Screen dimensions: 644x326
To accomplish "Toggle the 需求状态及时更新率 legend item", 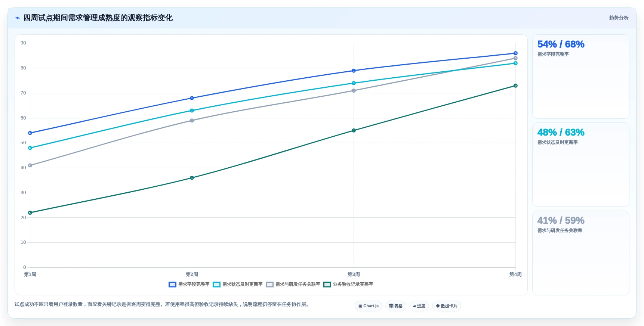I will tap(238, 285).
